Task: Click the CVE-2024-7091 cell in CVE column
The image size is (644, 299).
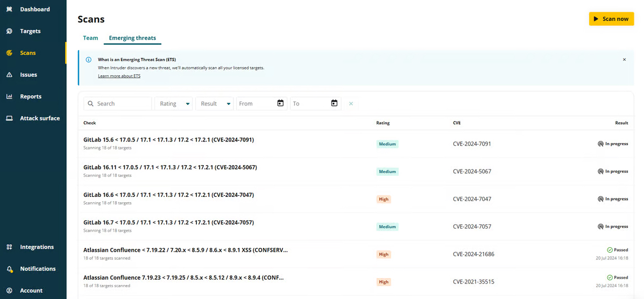Action: [472, 144]
